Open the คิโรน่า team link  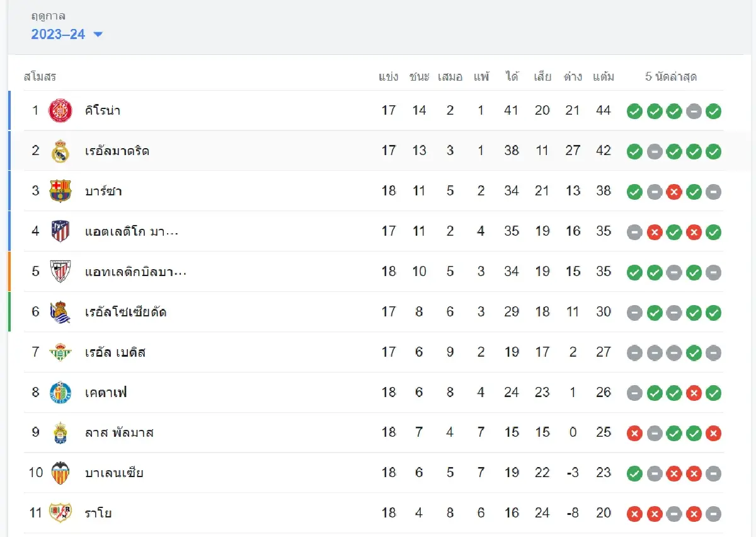tap(103, 110)
